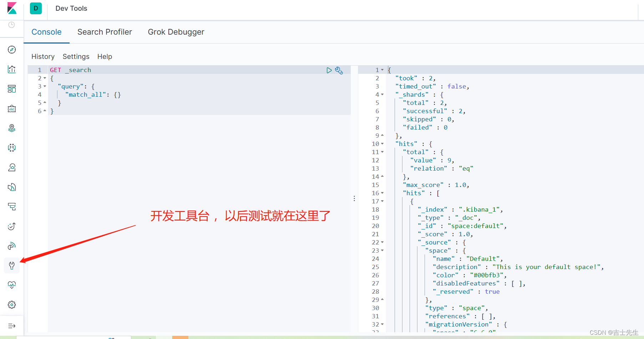Open Visualize chart icon in sidebar
Image resolution: width=644 pixels, height=339 pixels.
coord(12,69)
